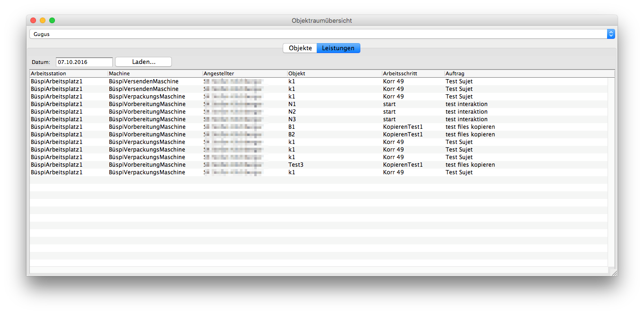Select the row with Objekt N1
This screenshot has width=644, height=314.
(292, 104)
